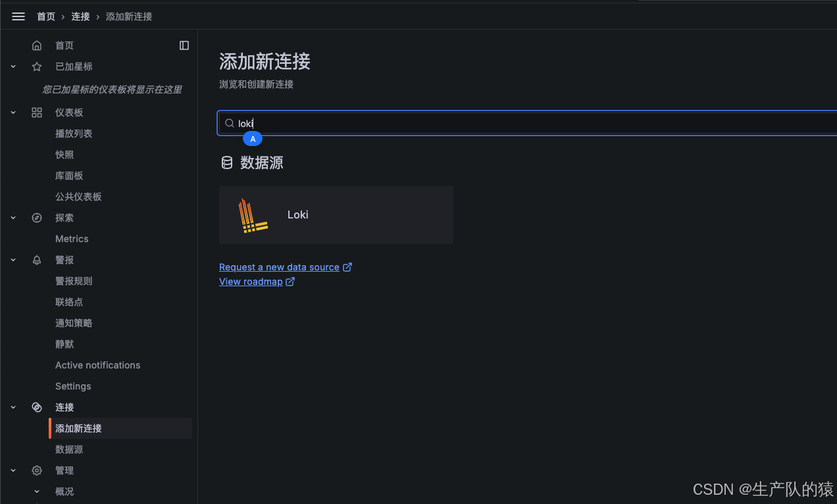
Task: Click 您已加星标的仪表板将显示在这里 text
Action: 112,89
